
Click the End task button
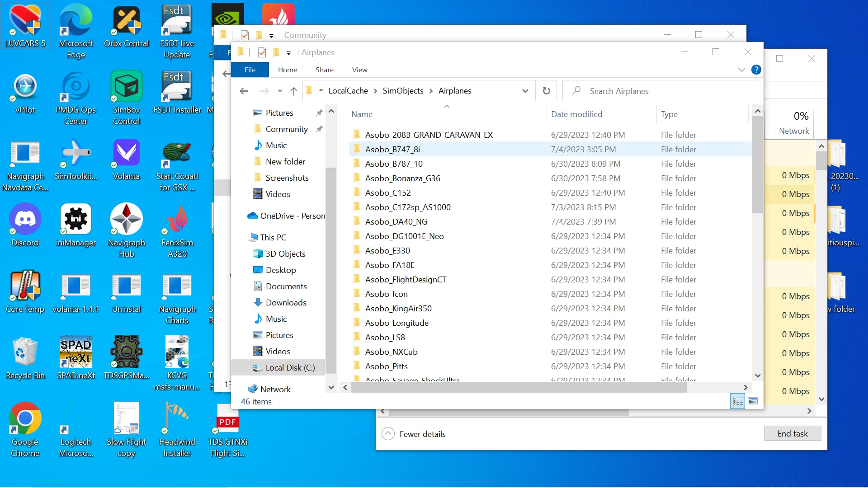pyautogui.click(x=792, y=434)
